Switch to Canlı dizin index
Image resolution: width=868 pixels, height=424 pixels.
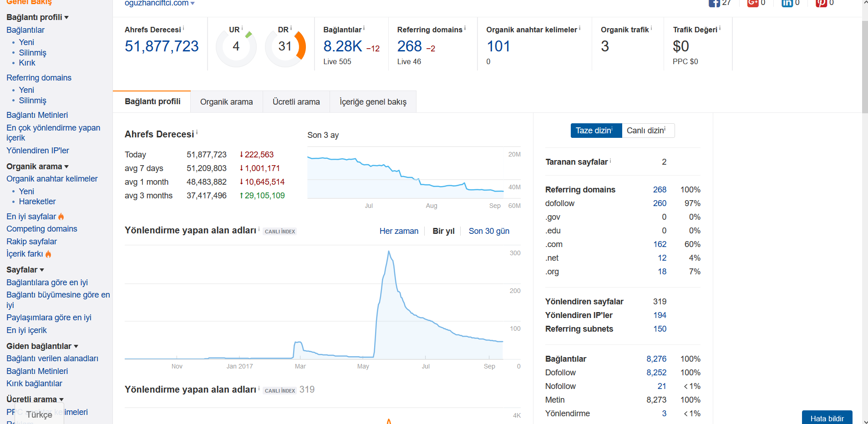tap(648, 131)
